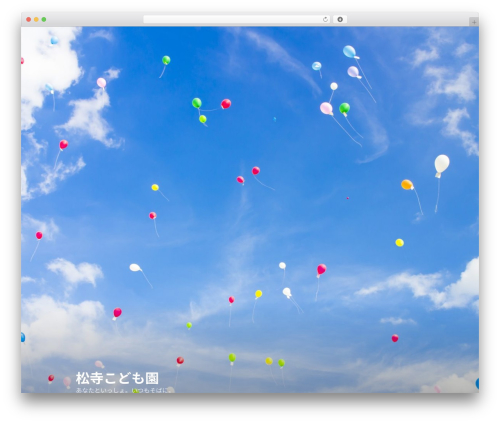
Task: Click the tagline あなたといっしょ。いつもそばに。
Action: [x=123, y=390]
